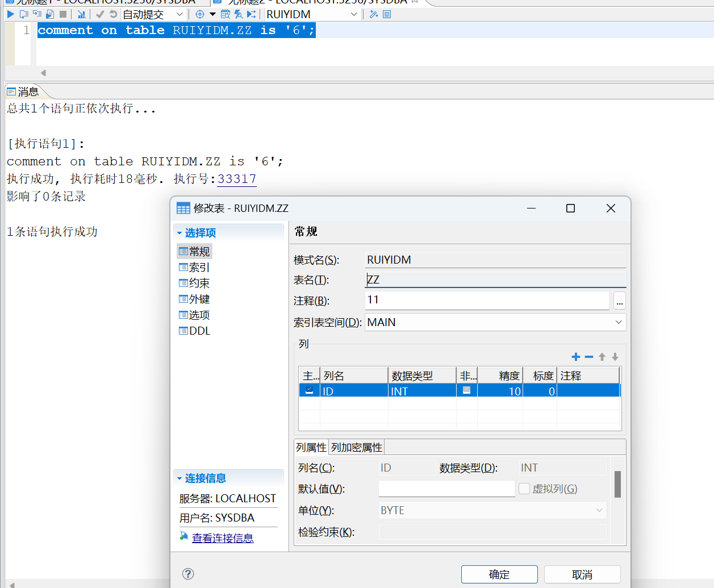Open the 自动提交 commit mode dropdown

click(153, 14)
